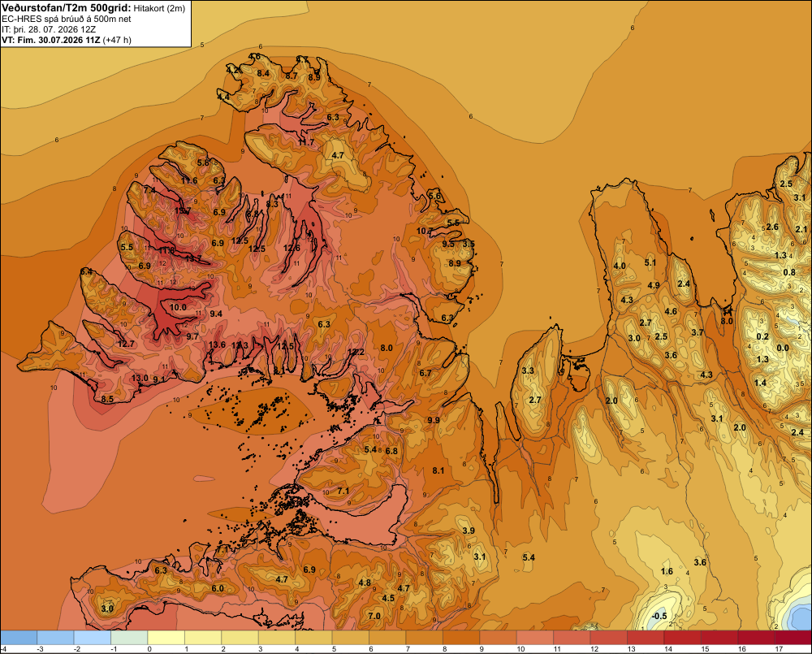The image size is (812, 654).
Task: Click the temperature value 0.8
Action: (x=788, y=272)
